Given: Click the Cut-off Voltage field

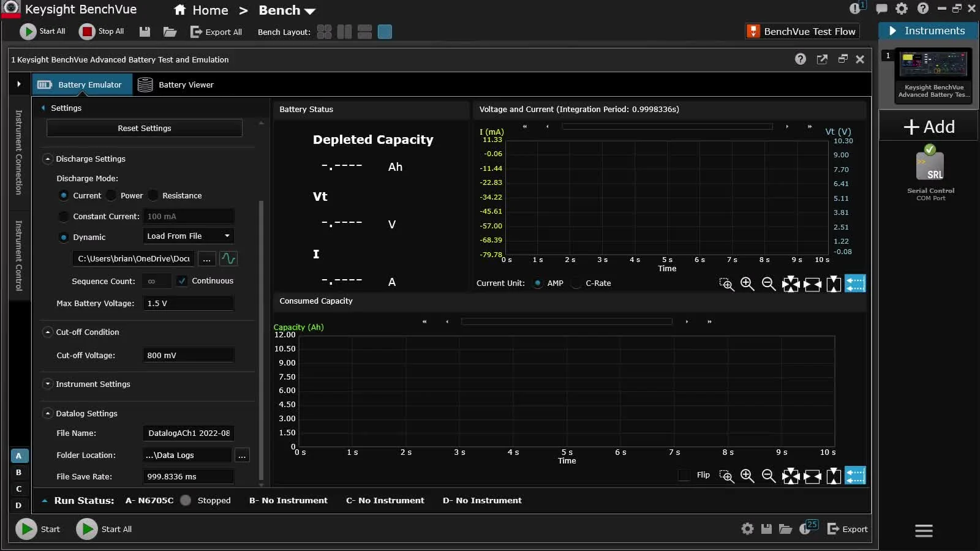Looking at the screenshot, I should tap(188, 355).
